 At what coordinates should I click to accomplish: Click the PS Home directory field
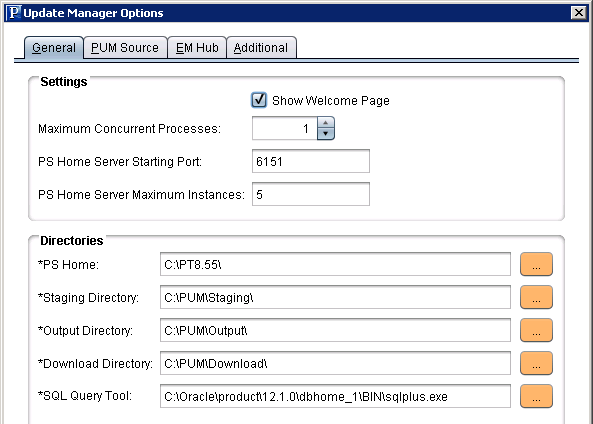335,264
